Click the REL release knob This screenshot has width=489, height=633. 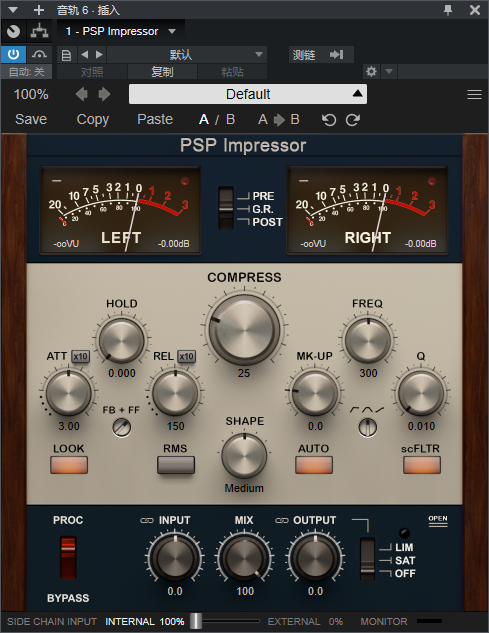coord(175,392)
